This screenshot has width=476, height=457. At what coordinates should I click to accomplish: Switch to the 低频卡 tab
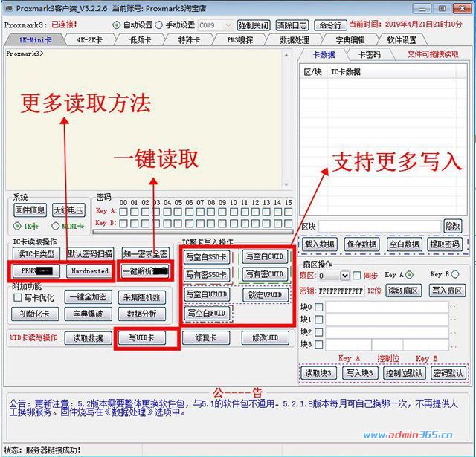pos(141,40)
